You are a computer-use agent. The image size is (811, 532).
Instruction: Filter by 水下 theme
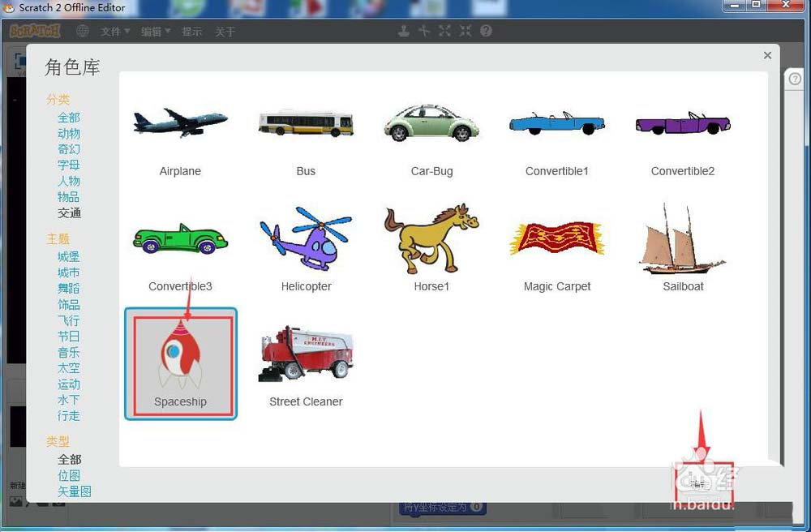pyautogui.click(x=69, y=400)
